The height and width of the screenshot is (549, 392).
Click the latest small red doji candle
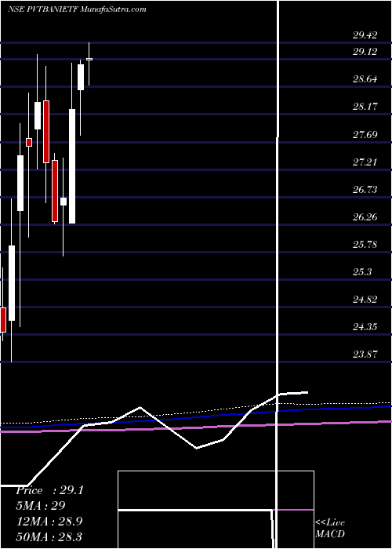89,59
